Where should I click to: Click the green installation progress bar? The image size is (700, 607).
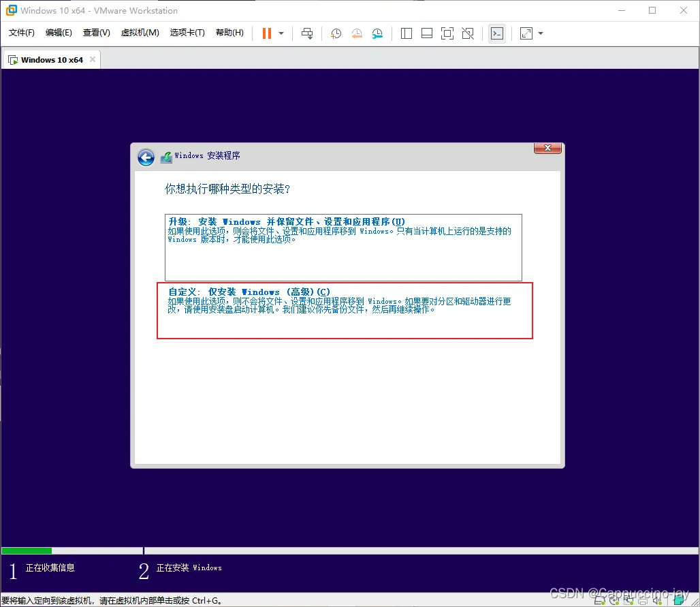pos(27,550)
